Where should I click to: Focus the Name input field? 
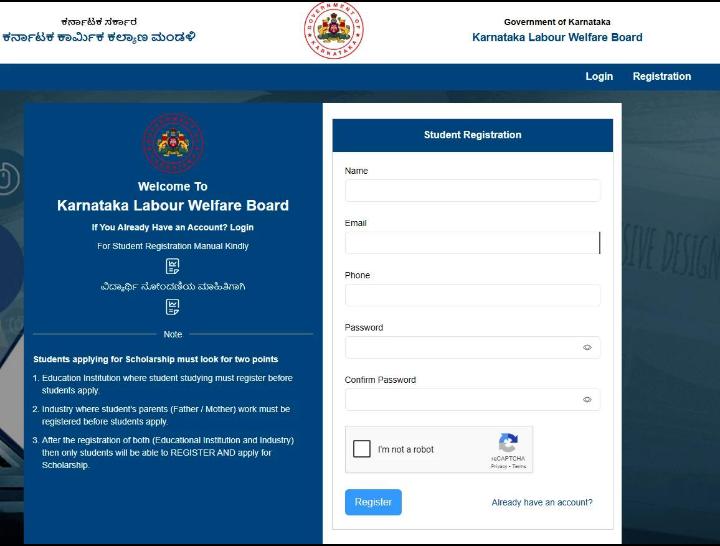tap(472, 191)
